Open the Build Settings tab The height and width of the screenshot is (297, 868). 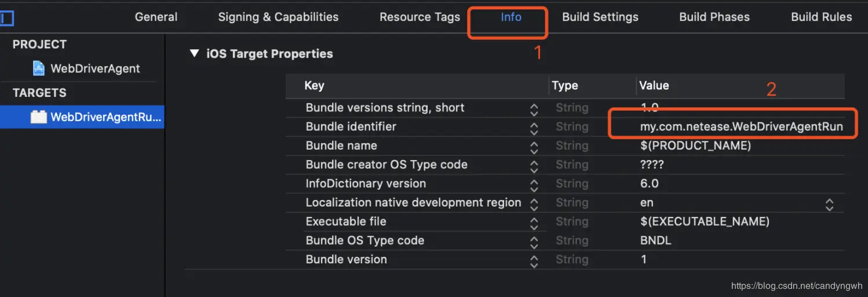coord(600,17)
